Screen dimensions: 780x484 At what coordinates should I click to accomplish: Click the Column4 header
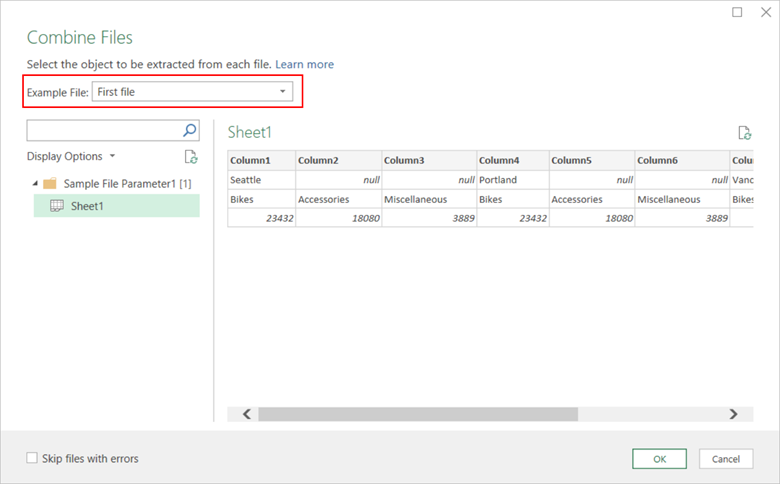(513, 160)
